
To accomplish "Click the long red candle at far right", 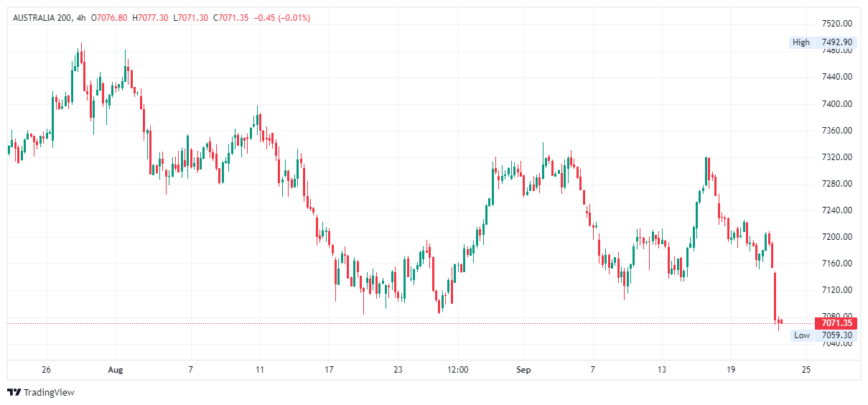I will point(775,296).
